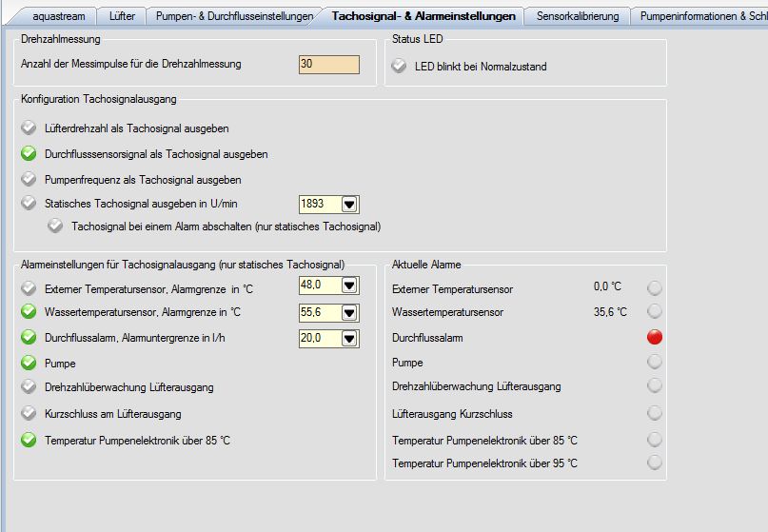768x532 pixels.
Task: Go to the Sensorkalibrierung tab
Action: [578, 16]
